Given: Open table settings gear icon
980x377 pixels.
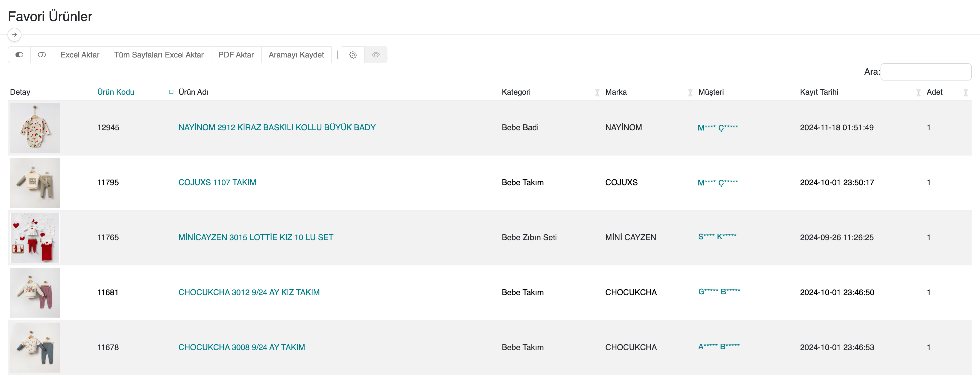Looking at the screenshot, I should coord(353,55).
